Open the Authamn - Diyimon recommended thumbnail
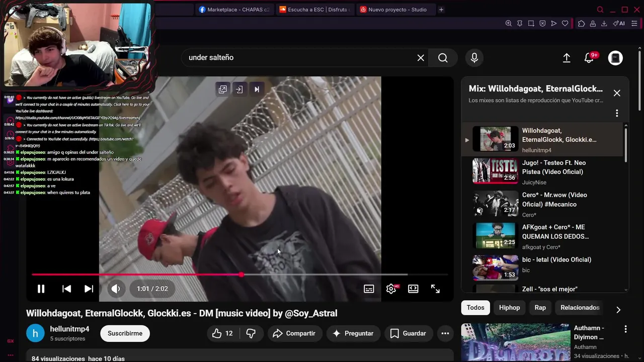Viewport: 644px width, 362px height. [516, 342]
